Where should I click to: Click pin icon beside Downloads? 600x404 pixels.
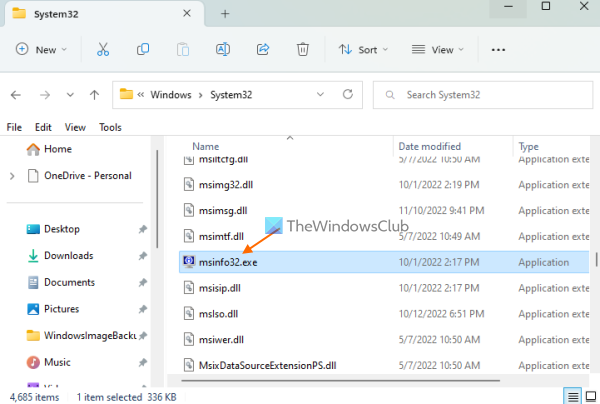142,256
